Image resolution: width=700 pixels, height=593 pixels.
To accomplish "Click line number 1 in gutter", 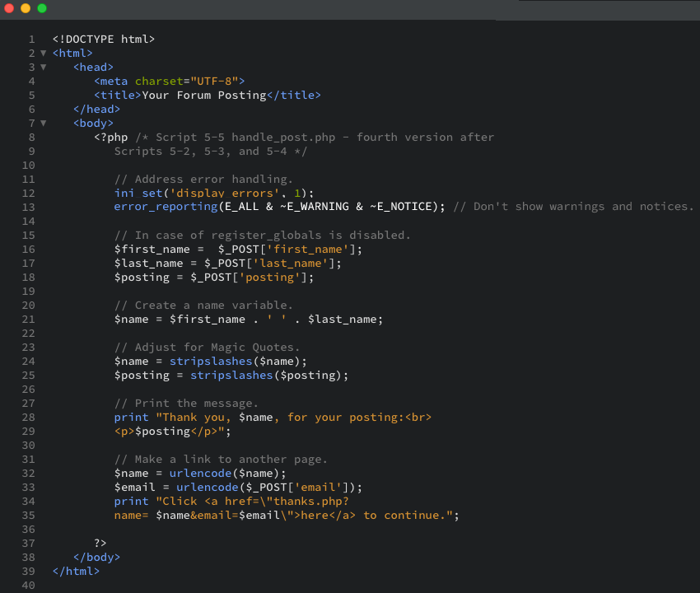I will 31,40.
